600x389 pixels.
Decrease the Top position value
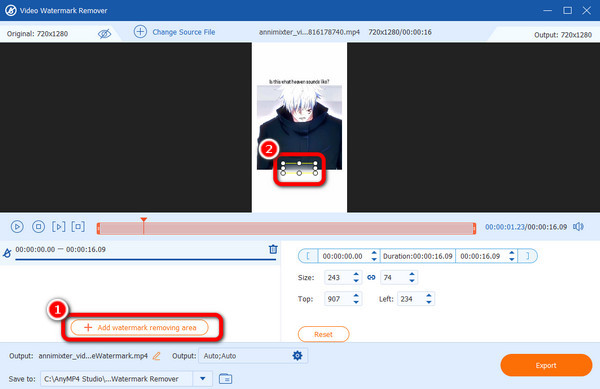(x=356, y=302)
